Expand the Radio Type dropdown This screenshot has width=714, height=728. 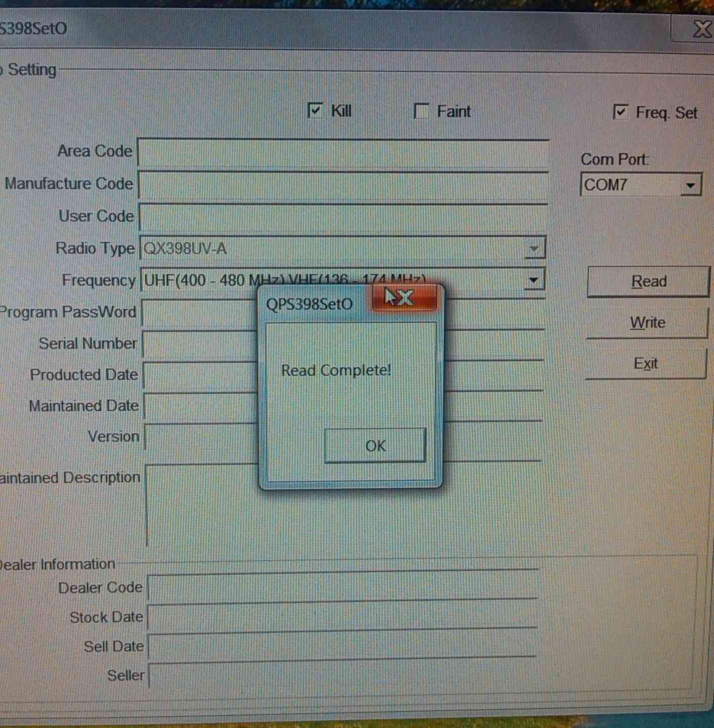[x=533, y=249]
